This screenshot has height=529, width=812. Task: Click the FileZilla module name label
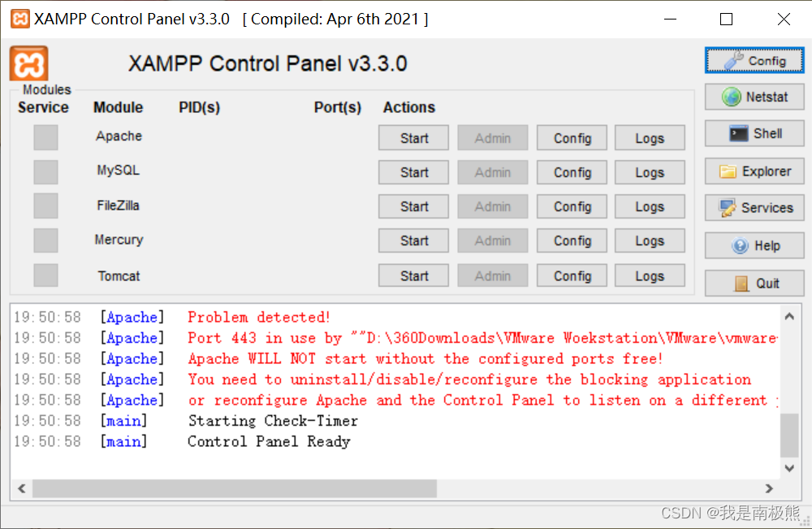118,205
